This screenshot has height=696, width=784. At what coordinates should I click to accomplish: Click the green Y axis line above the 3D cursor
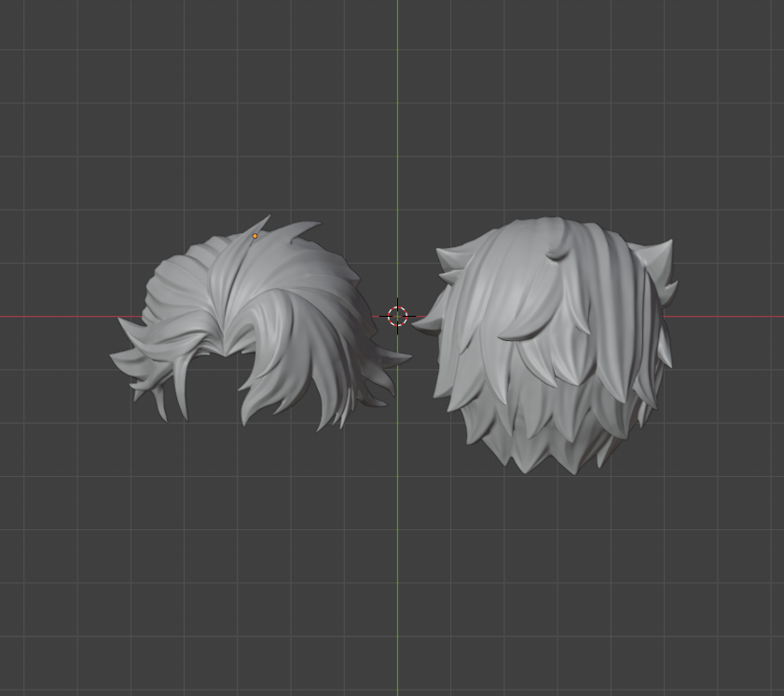click(x=397, y=140)
